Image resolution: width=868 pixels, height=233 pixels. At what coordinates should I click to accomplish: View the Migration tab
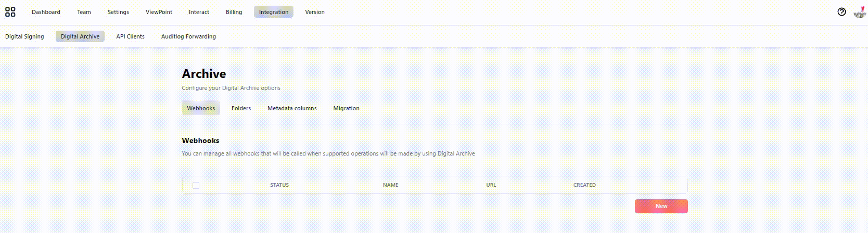coord(346,108)
